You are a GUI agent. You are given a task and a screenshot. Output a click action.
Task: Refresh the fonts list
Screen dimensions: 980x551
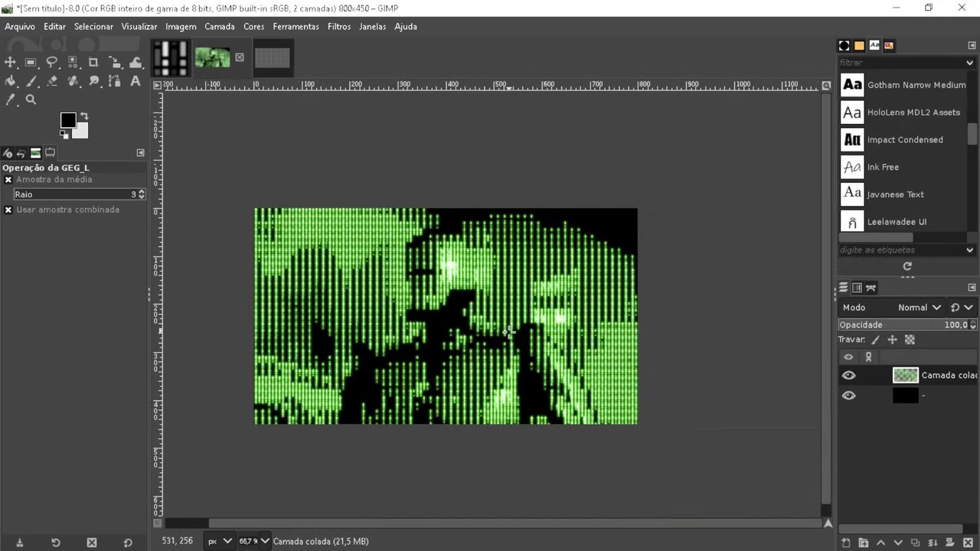coord(907,266)
